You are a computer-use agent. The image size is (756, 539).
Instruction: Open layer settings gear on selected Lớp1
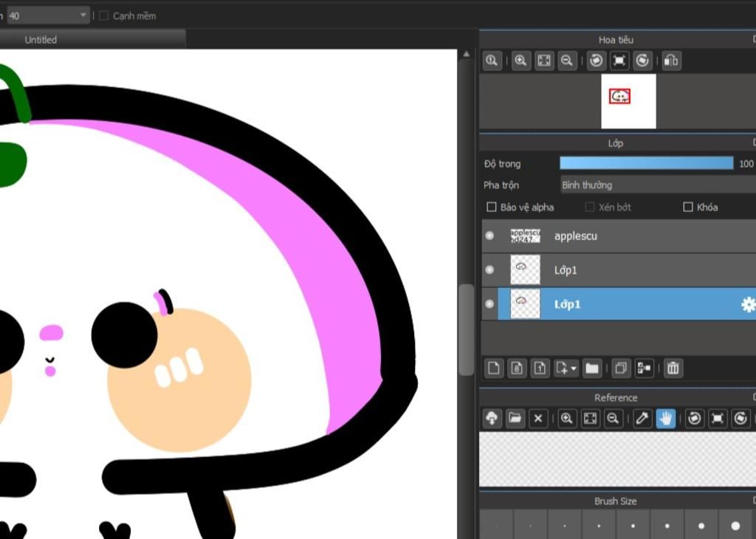pos(748,304)
